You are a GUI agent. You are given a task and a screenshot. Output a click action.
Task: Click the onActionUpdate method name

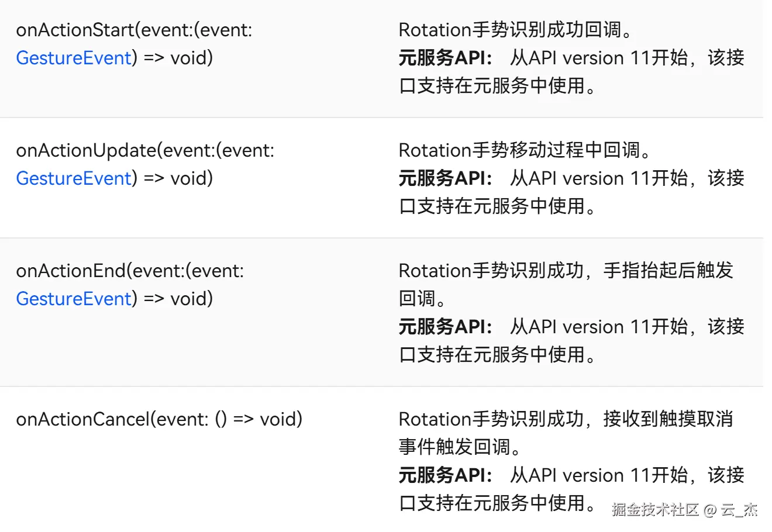click(x=86, y=150)
